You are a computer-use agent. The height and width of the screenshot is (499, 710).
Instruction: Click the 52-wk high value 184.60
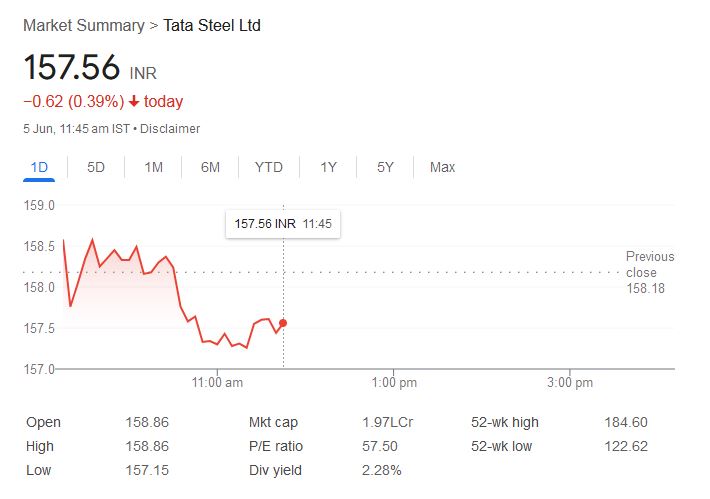(626, 422)
